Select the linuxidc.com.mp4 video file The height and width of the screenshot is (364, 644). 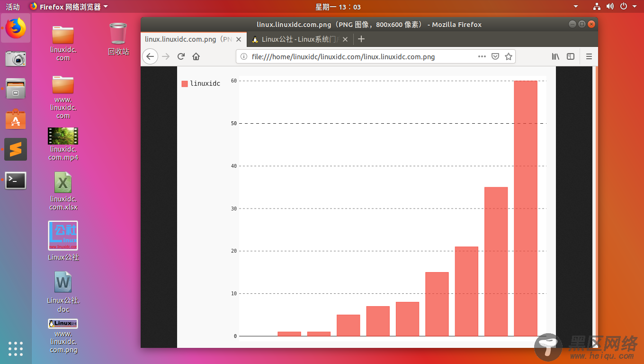pos(63,144)
